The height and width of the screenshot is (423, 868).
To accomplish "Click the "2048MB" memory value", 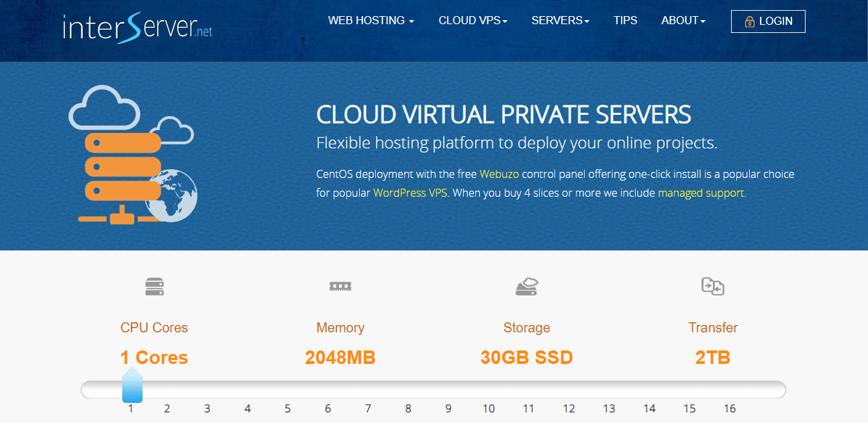I will click(340, 357).
